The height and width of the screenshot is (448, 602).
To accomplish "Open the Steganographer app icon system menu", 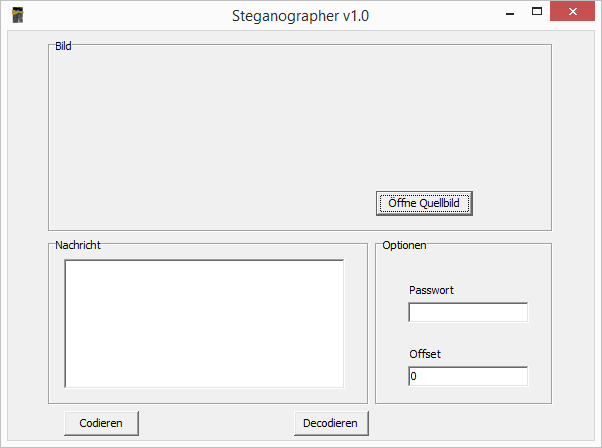I will (17, 15).
